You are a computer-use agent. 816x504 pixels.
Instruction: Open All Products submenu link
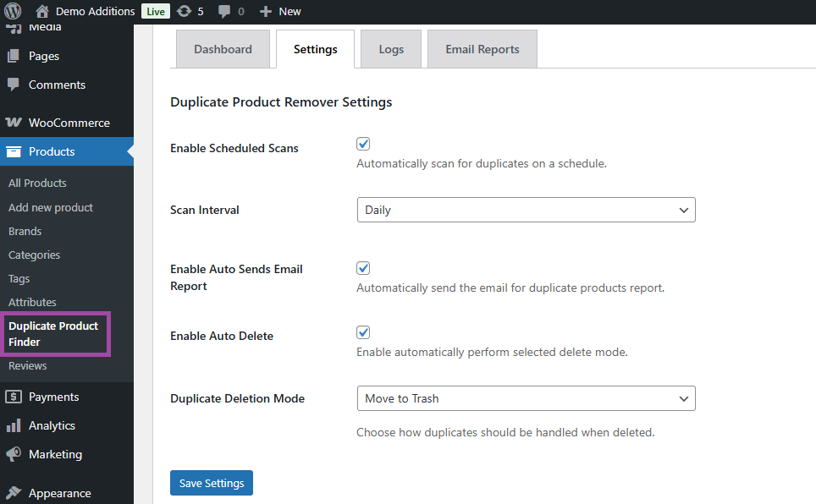[37, 183]
